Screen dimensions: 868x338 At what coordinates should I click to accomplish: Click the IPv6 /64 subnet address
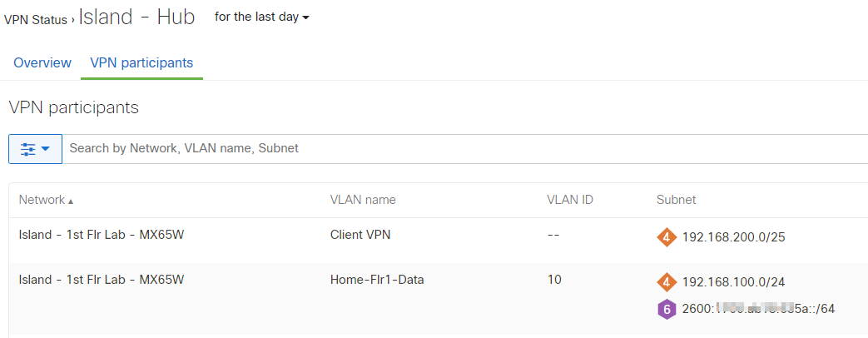click(x=758, y=310)
